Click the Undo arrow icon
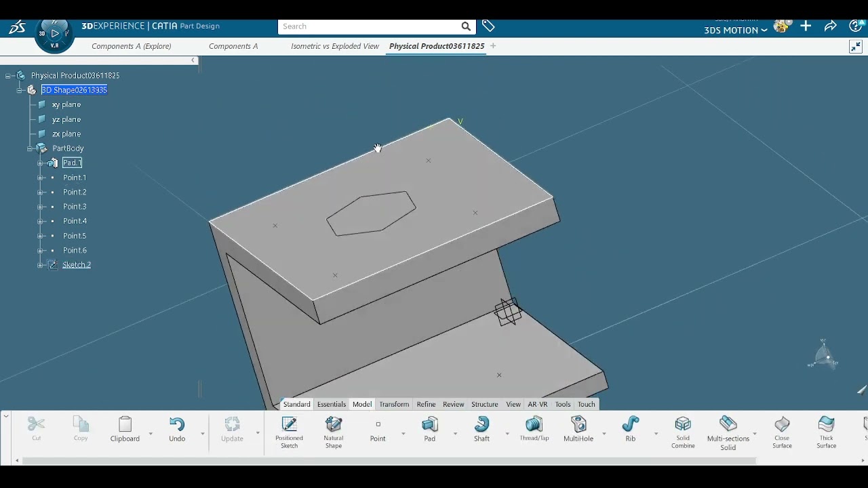Screen dimensions: 868x488 pos(177,425)
